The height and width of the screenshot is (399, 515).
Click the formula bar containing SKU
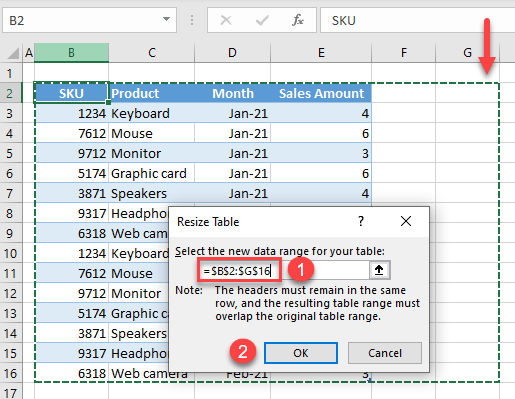[x=418, y=20]
